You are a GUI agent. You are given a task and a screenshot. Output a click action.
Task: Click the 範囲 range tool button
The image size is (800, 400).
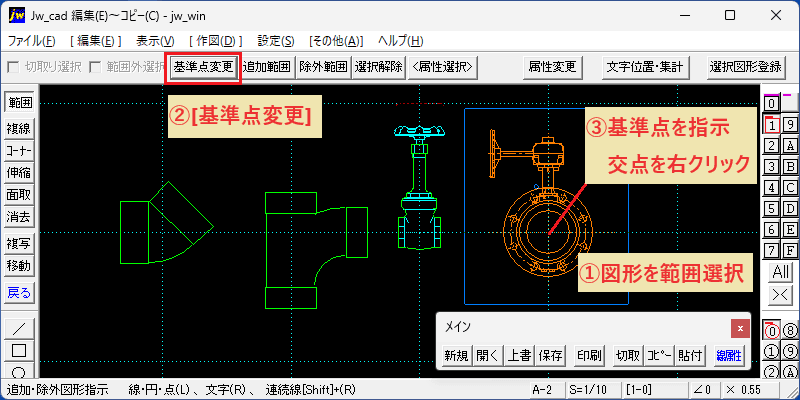(19, 103)
